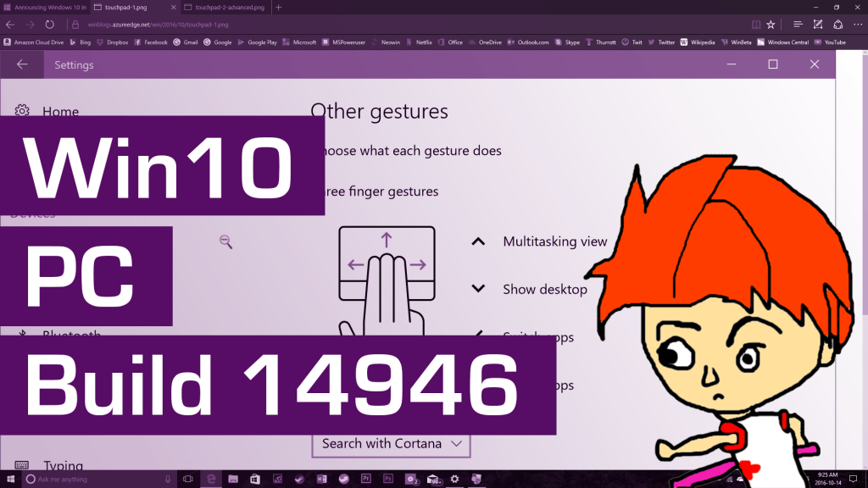Click the three finger touchpad gesture diagram
This screenshot has height=488, width=868.
[387, 280]
